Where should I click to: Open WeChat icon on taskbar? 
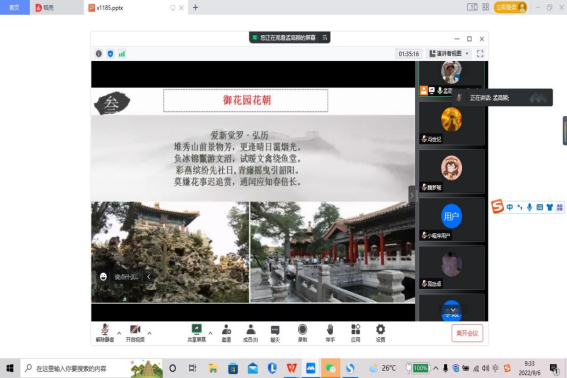point(331,368)
